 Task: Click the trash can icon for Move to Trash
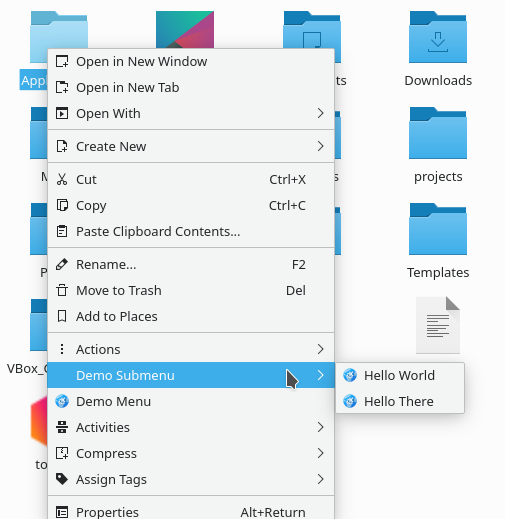tap(62, 290)
